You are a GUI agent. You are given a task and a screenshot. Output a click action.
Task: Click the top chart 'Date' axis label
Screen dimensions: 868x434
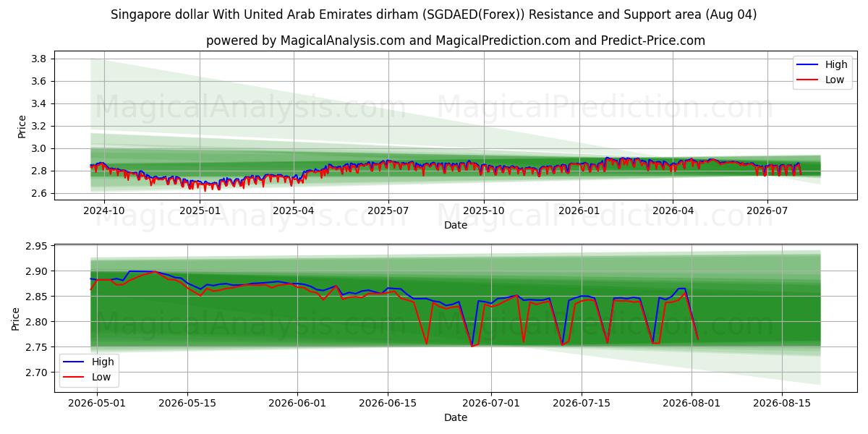point(456,225)
